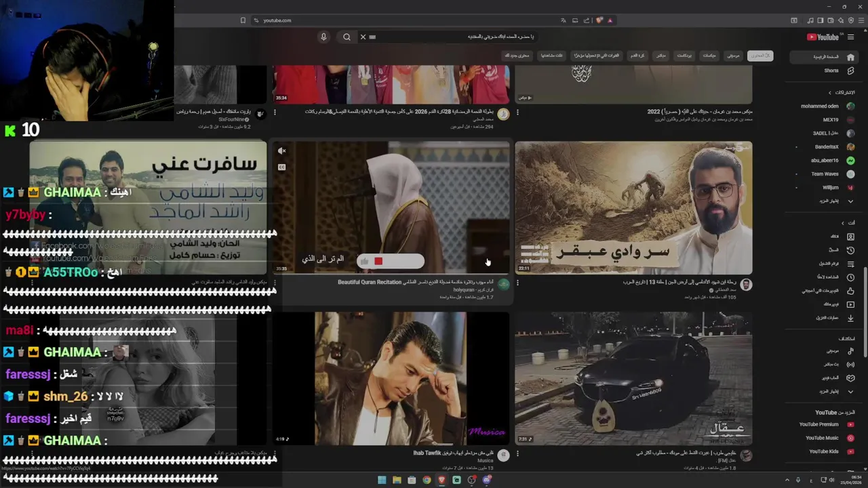Screen dimensions: 868x488
Task: Toggle captions on the Quran preview
Action: point(282,167)
